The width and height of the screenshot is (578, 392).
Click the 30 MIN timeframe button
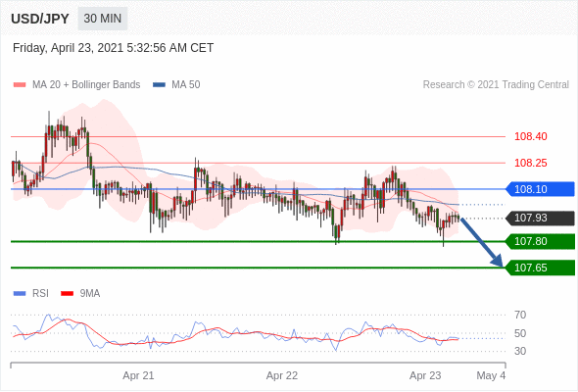click(103, 19)
